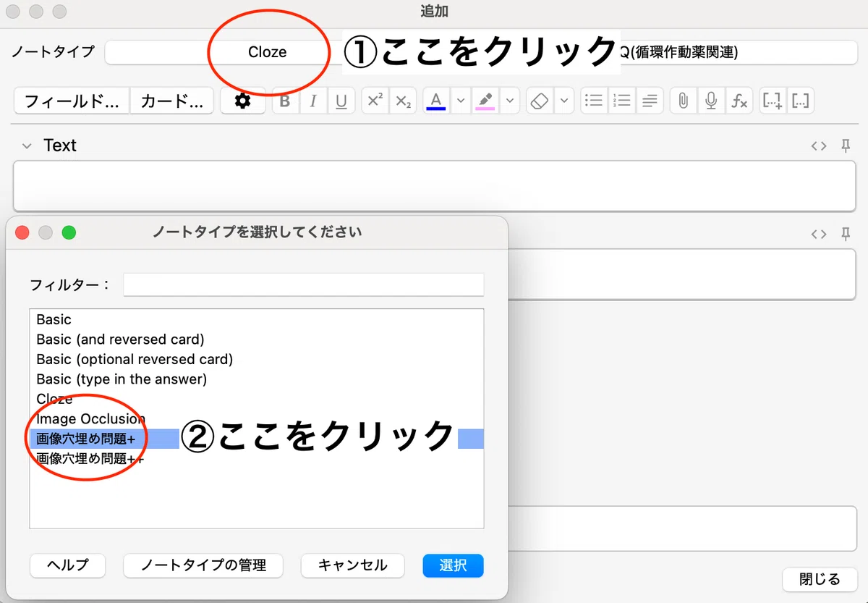868x603 pixels.
Task: Select Cloze in note type list
Action: coord(257,399)
